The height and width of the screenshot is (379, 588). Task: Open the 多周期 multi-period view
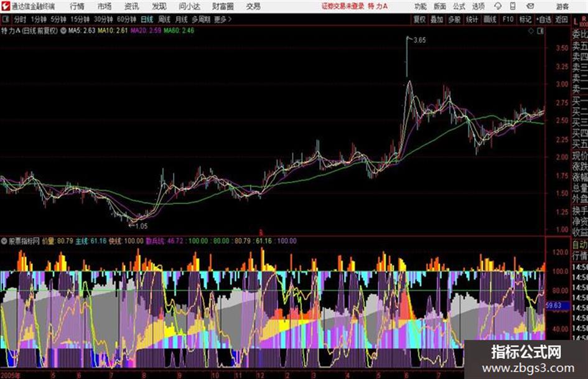(x=201, y=19)
